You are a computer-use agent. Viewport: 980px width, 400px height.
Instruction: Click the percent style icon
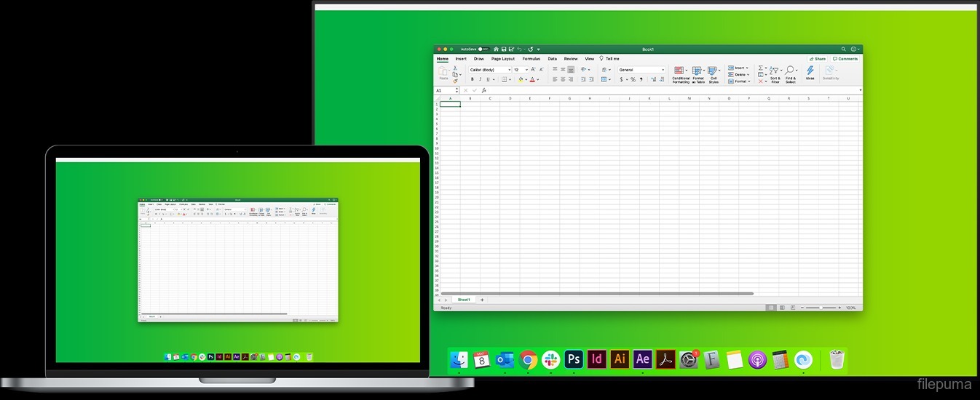(x=633, y=79)
